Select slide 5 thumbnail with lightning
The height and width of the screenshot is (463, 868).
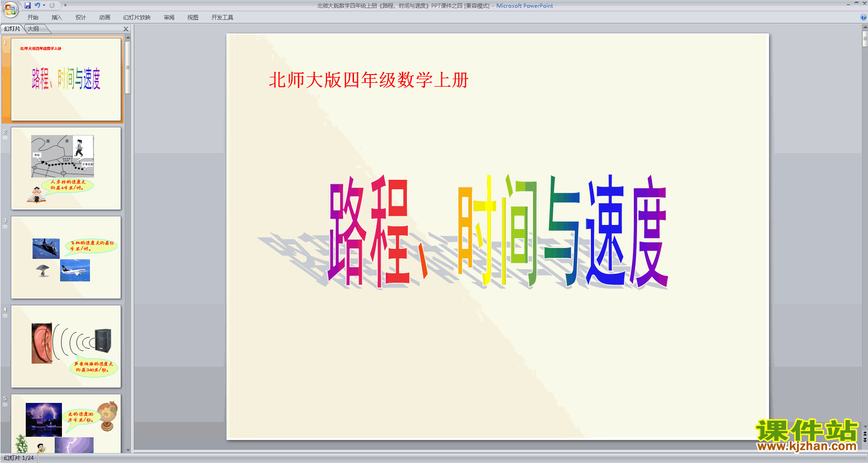click(x=66, y=424)
